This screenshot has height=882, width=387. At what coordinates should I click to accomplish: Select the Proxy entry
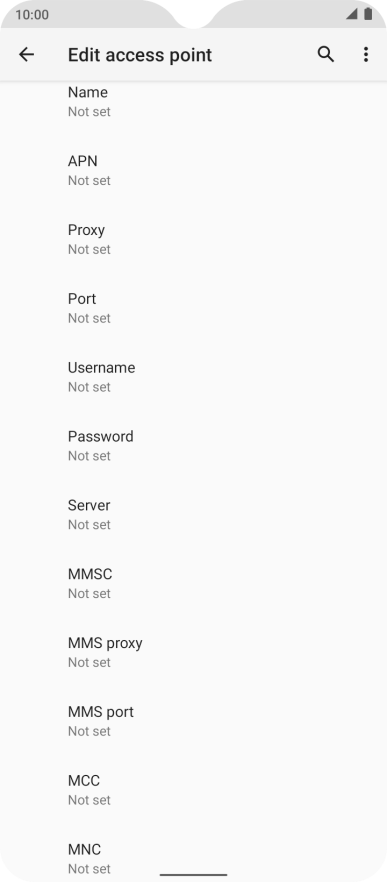[194, 239]
